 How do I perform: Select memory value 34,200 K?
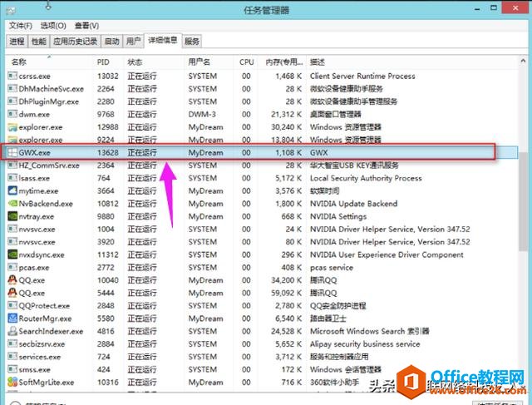click(286, 280)
